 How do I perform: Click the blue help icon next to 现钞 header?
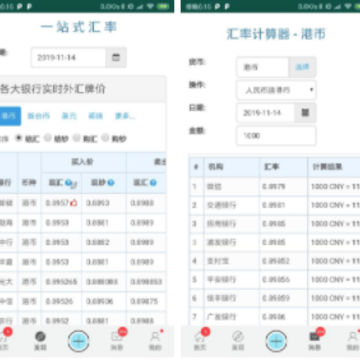pos(111,183)
